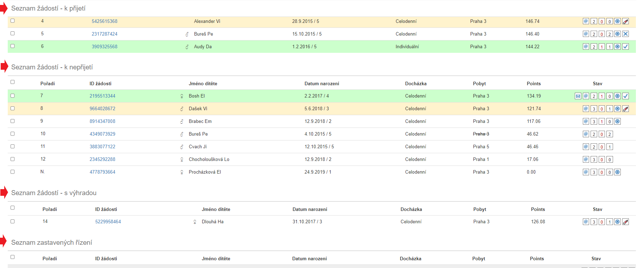The image size is (644, 268).
Task: Click the envelope icon in Bosh El row
Action: click(x=578, y=96)
